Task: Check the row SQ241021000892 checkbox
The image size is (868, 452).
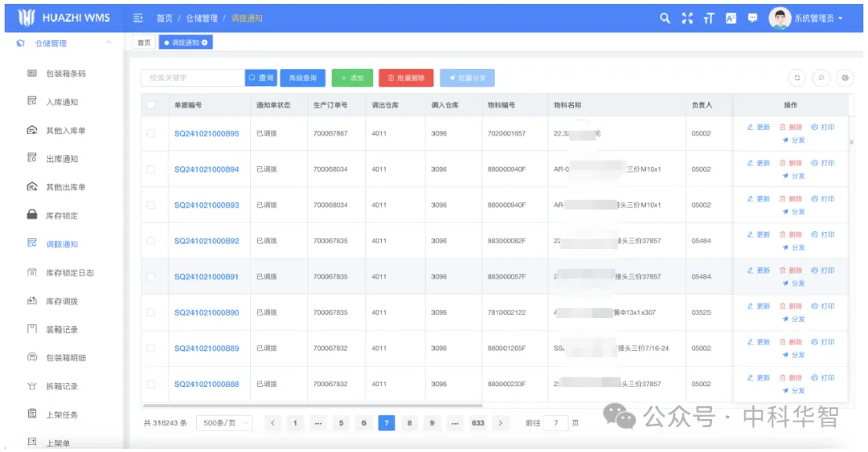Action: (151, 241)
